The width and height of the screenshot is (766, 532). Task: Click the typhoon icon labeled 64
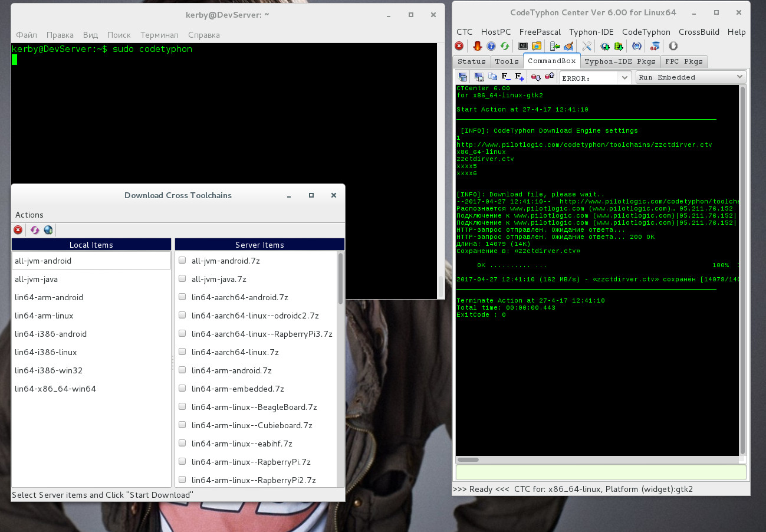655,46
